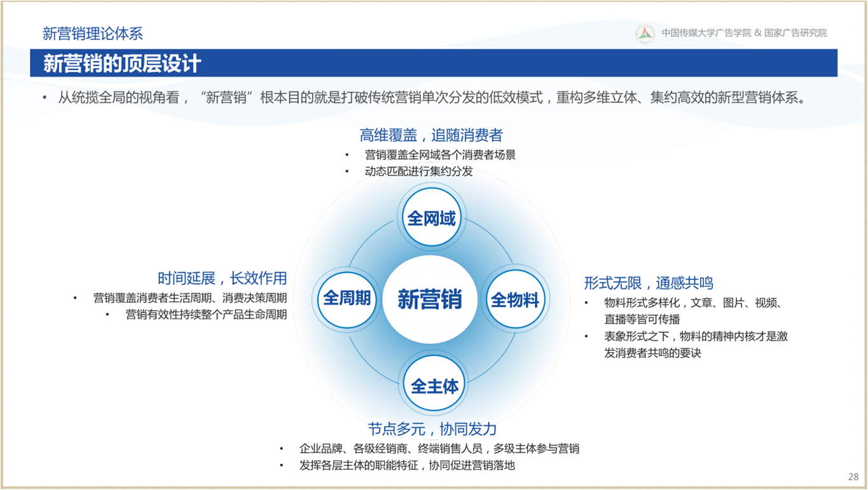Click the 新营销理论体系 section heading

point(93,34)
